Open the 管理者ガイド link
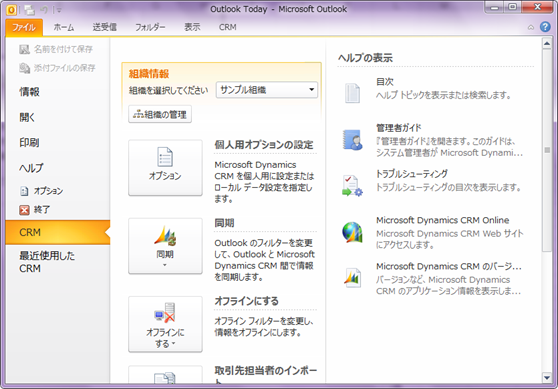The image size is (558, 389). pos(399,128)
